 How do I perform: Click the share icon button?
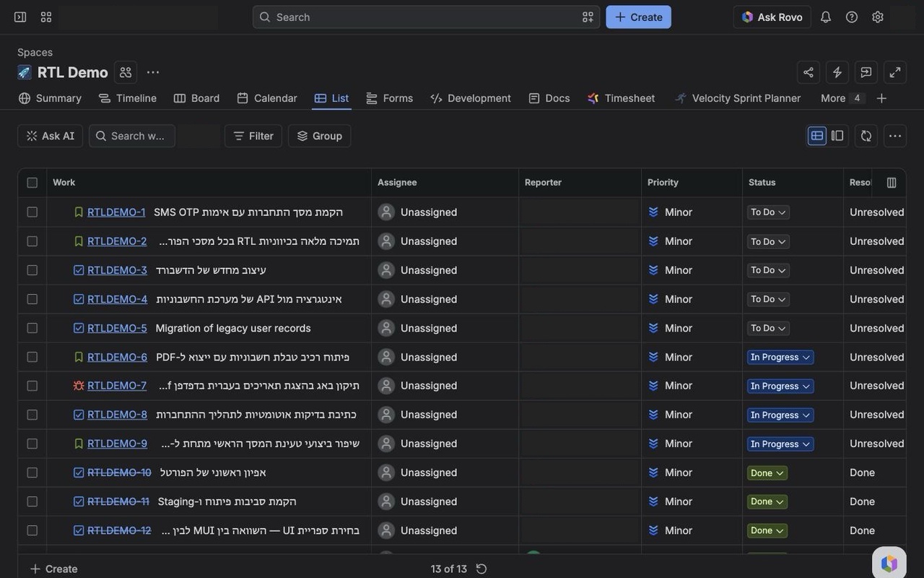(x=808, y=72)
